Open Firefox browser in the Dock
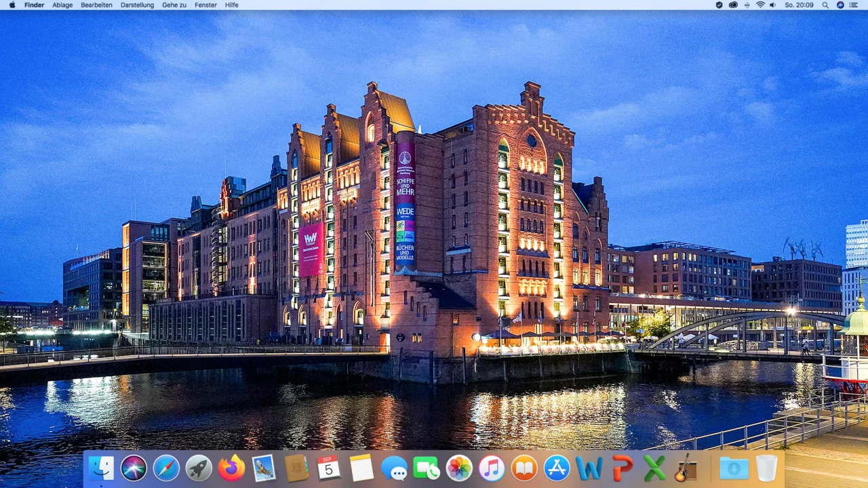This screenshot has width=868, height=488. (231, 468)
